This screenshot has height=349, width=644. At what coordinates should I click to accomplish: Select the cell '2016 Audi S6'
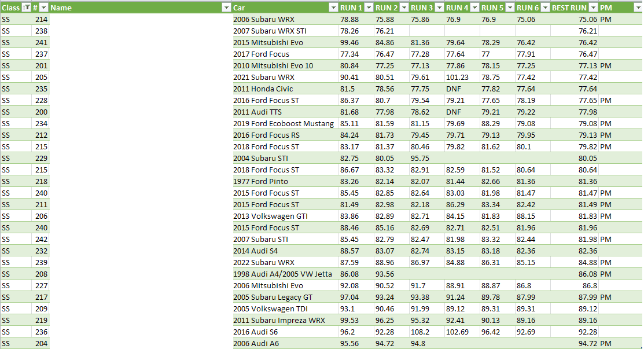(x=285, y=332)
